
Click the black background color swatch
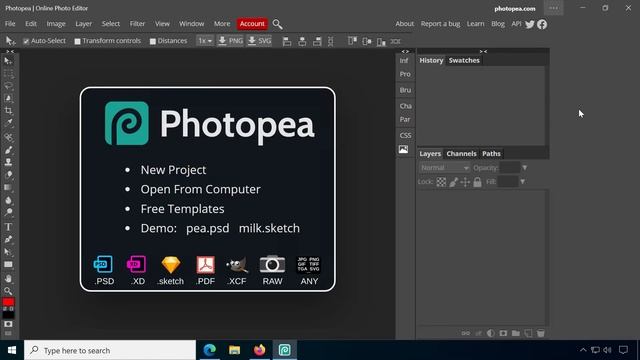point(8,315)
